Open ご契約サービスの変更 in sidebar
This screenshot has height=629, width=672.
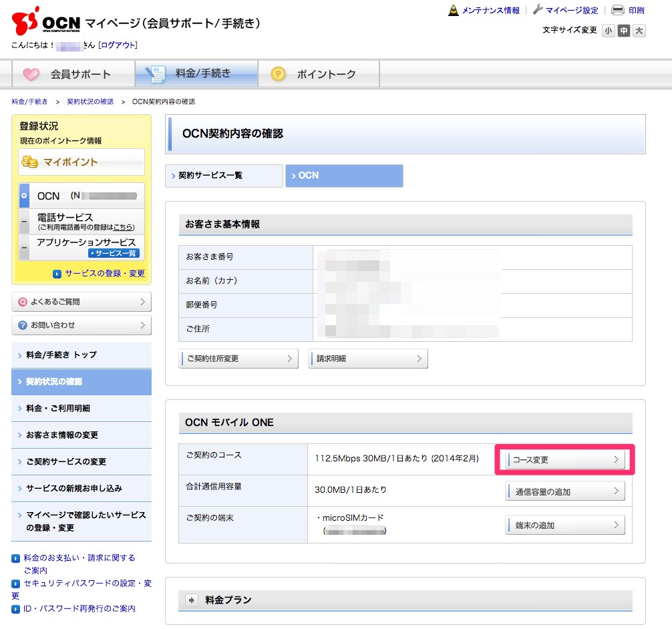tap(81, 461)
